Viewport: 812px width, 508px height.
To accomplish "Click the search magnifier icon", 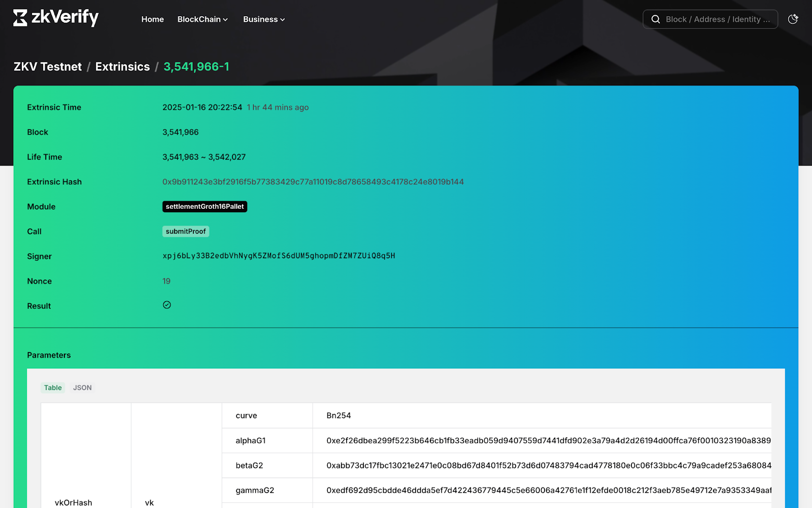I will [656, 19].
